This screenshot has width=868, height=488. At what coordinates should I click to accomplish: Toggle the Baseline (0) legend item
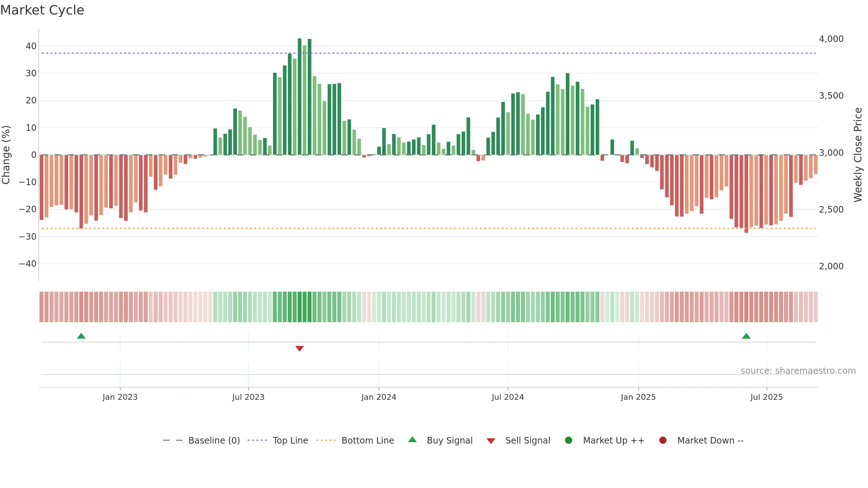(x=201, y=440)
